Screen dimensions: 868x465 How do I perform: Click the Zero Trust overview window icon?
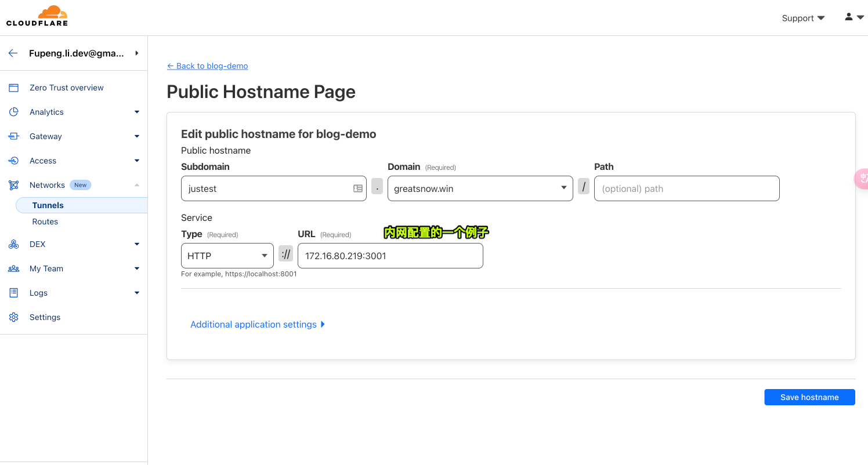point(14,88)
